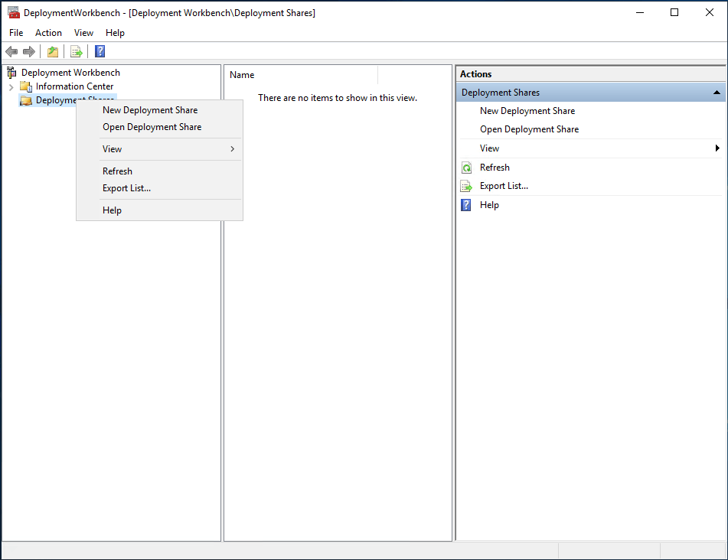
Task: Click the Help question-mark icon in Actions pane
Action: click(466, 205)
